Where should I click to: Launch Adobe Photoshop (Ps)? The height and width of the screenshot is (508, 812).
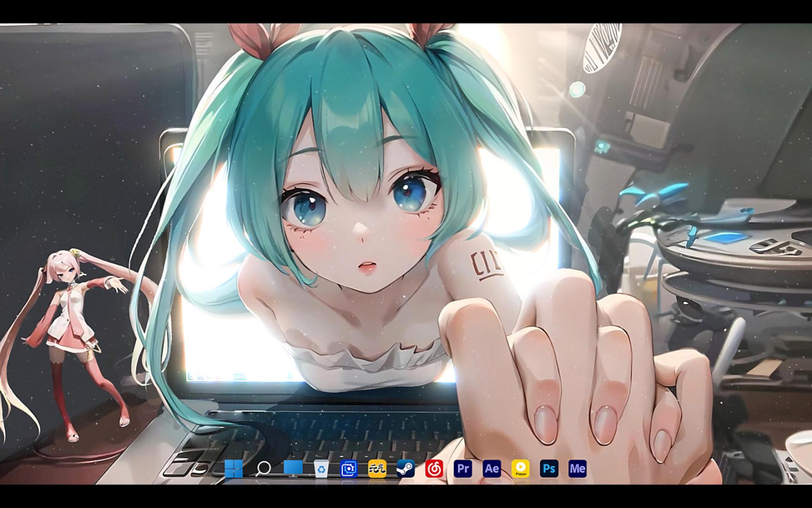(x=549, y=468)
